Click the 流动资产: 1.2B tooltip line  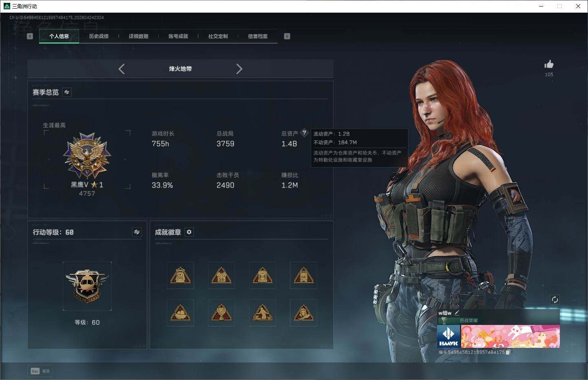point(332,134)
